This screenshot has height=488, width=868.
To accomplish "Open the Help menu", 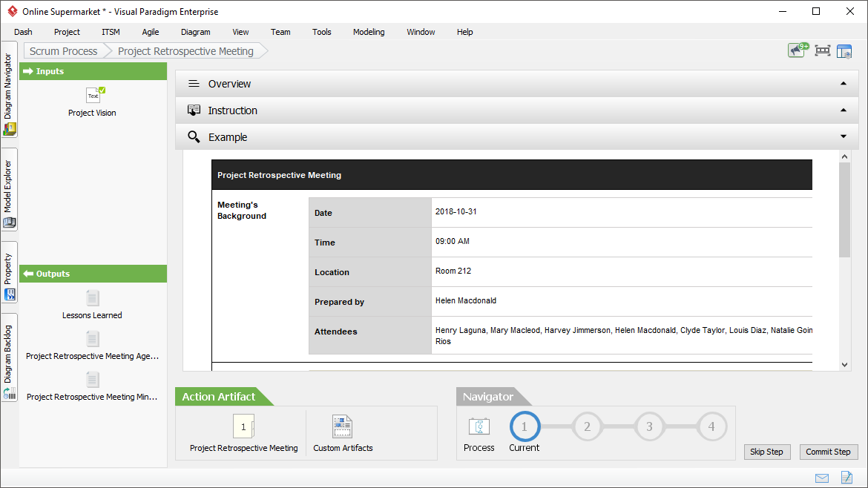I will tap(465, 32).
